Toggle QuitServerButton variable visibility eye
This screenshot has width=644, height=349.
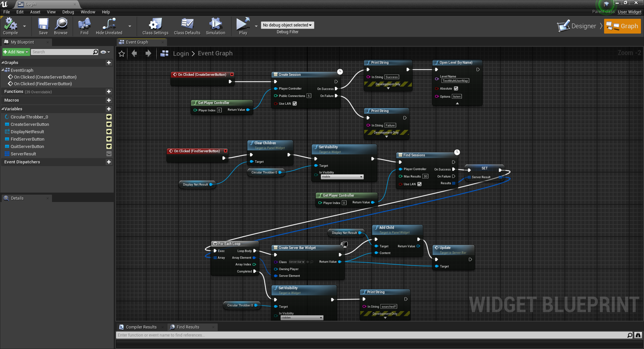point(109,147)
